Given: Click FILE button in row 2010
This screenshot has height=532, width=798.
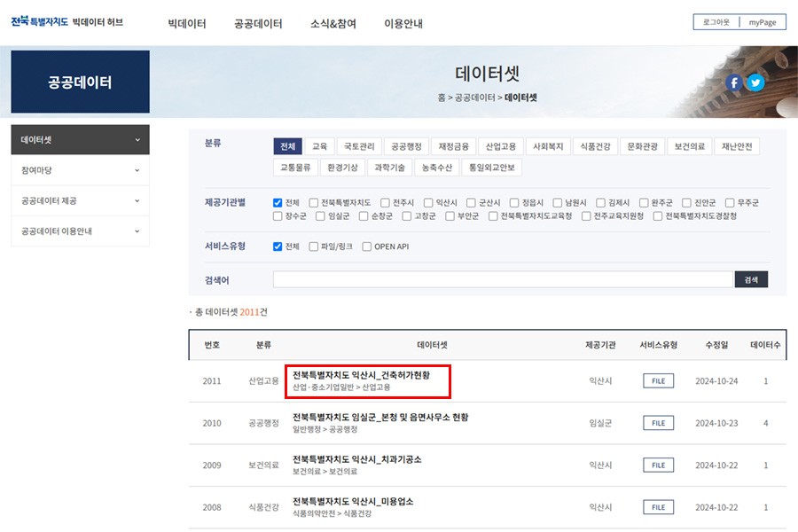Looking at the screenshot, I should coord(659,423).
